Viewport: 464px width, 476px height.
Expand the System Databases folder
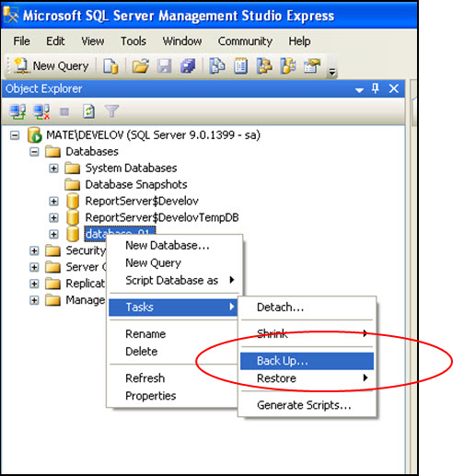[53, 168]
